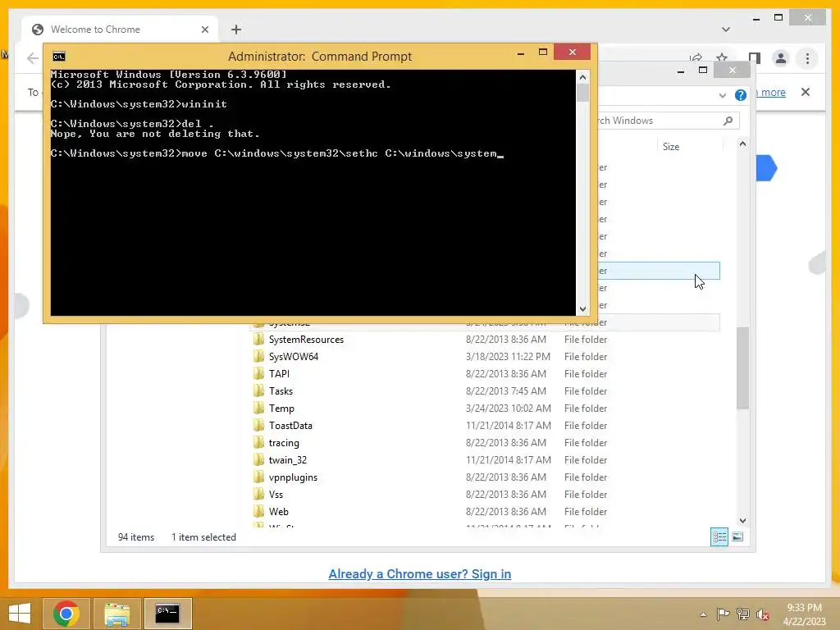
Task: Click the Temp date 3/24/2023 10:02 AM
Action: click(508, 409)
